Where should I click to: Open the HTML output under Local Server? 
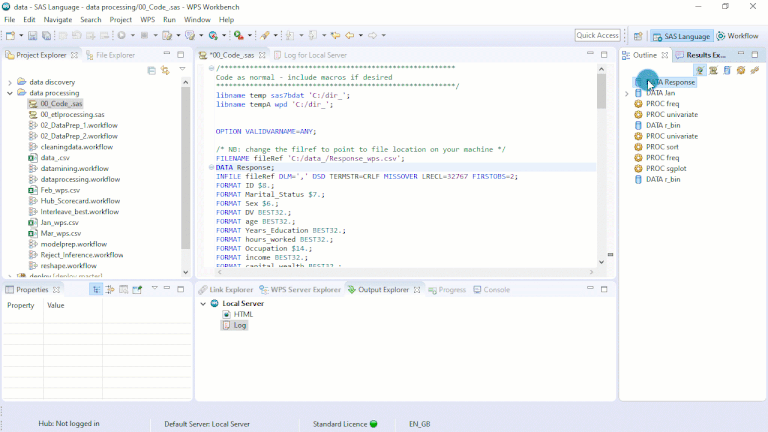(x=242, y=314)
